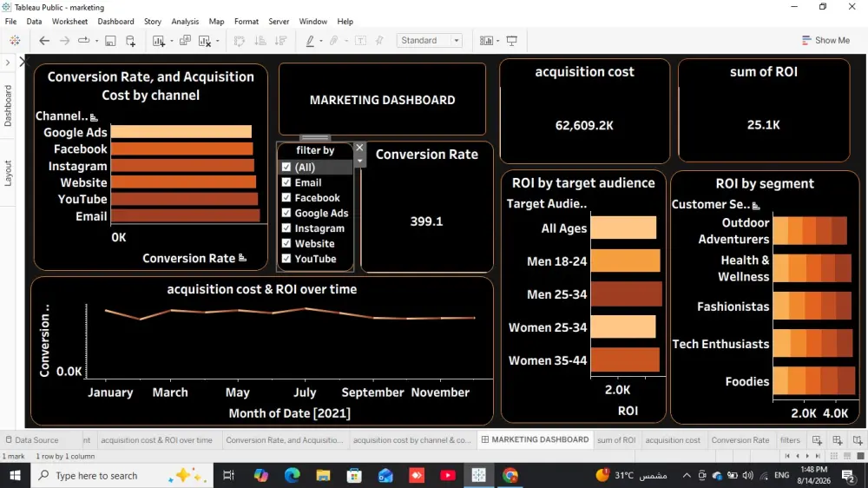This screenshot has width=868, height=488.
Task: Go to the last sheet navigation arrow
Action: [818, 456]
